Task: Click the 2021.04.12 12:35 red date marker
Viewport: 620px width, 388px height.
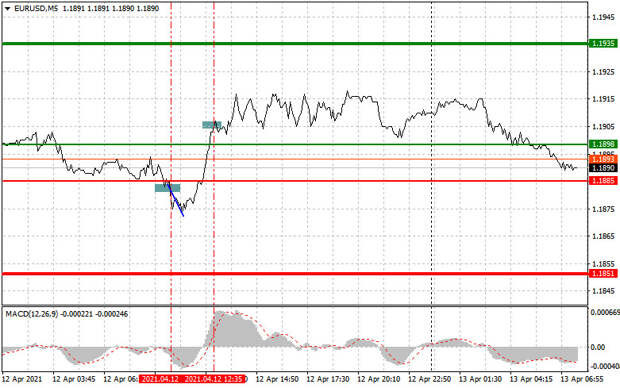Action: [x=214, y=379]
